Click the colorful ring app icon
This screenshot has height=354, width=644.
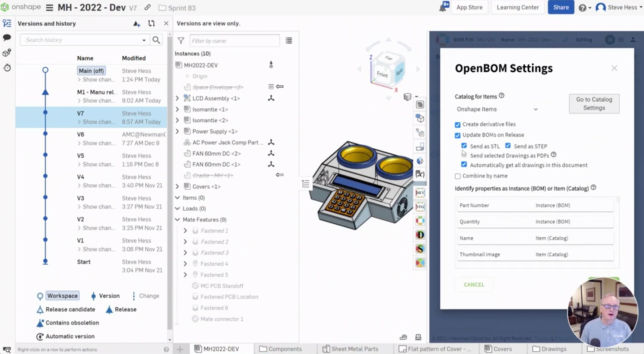[420, 221]
